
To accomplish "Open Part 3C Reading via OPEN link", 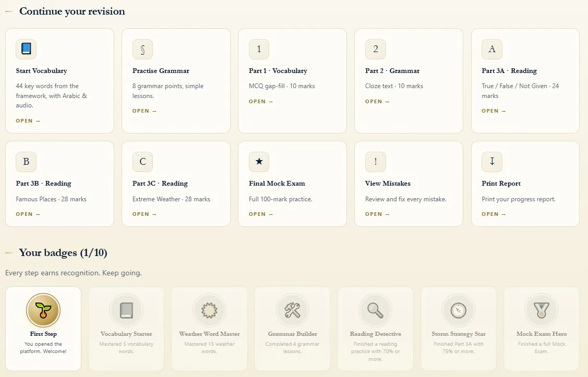I will (x=145, y=214).
